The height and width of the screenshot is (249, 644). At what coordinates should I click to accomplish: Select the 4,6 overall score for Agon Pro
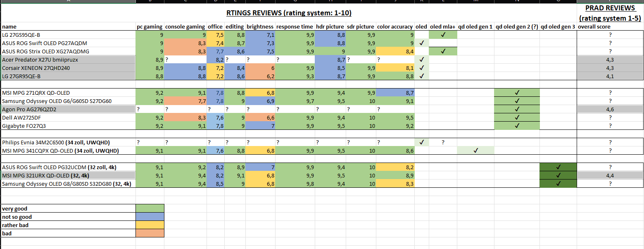pyautogui.click(x=610, y=109)
